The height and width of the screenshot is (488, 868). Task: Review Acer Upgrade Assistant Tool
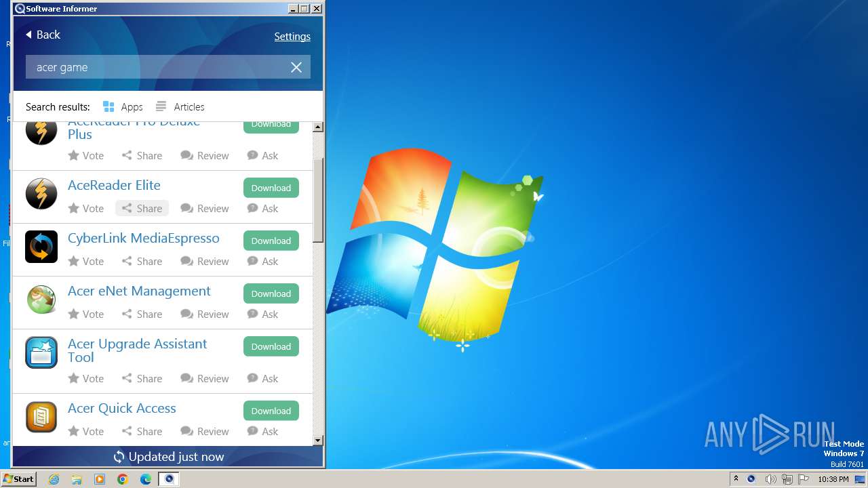(205, 379)
